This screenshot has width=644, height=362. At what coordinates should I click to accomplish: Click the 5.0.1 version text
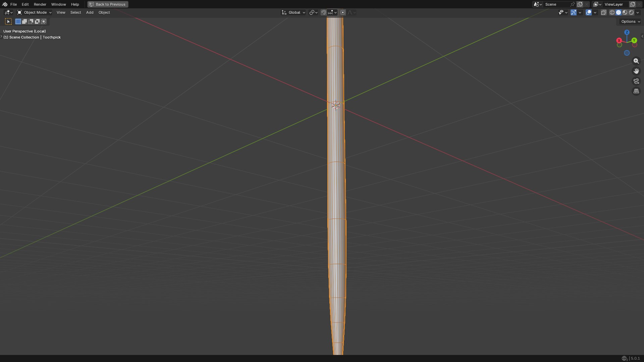[x=635, y=359]
